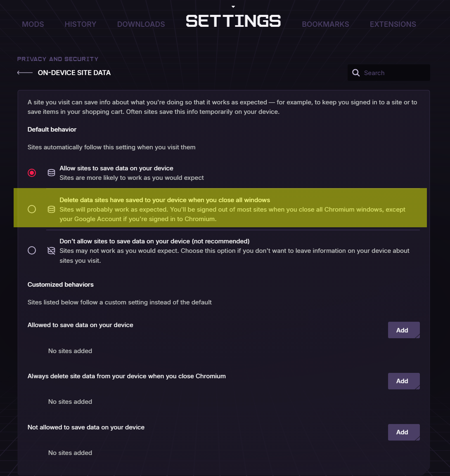This screenshot has height=476, width=450.
Task: Open the Mods tab
Action: pyautogui.click(x=33, y=24)
